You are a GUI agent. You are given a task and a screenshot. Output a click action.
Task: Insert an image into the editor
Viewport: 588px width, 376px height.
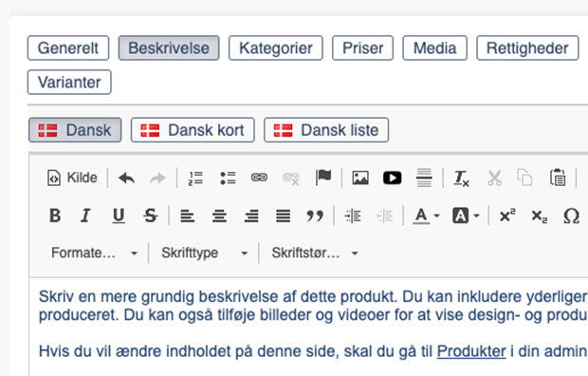360,178
